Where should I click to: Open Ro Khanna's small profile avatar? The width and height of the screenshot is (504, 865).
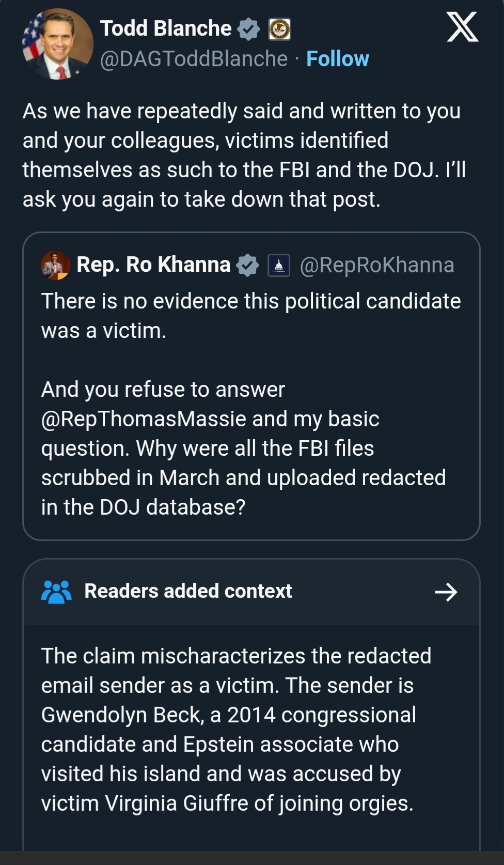tap(55, 266)
